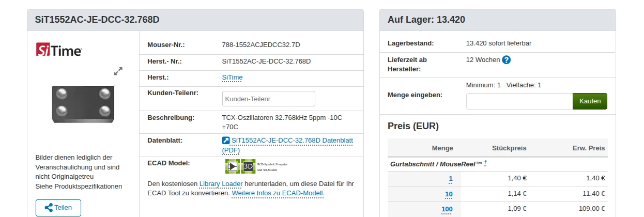This screenshot has height=217, width=644.
Task: Click the 1,14 € unit price
Action: (x=517, y=194)
